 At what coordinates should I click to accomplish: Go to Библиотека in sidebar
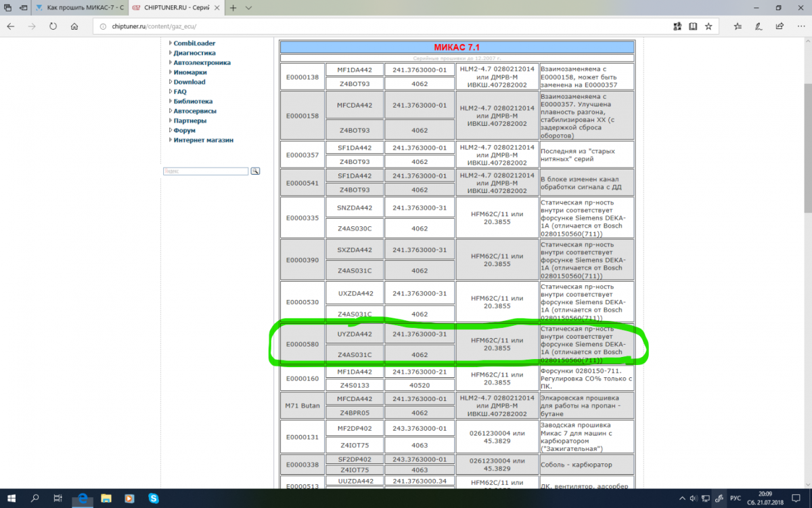193,101
